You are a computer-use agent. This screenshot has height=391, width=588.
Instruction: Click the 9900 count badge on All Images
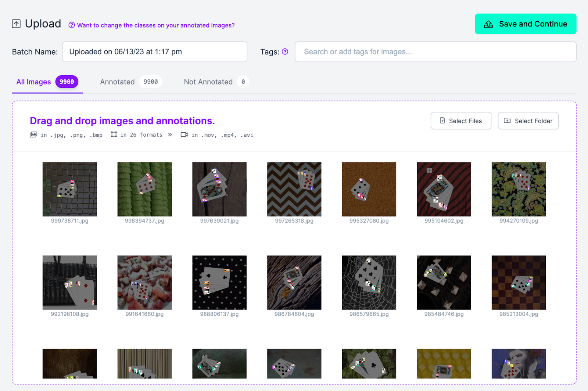(x=67, y=82)
